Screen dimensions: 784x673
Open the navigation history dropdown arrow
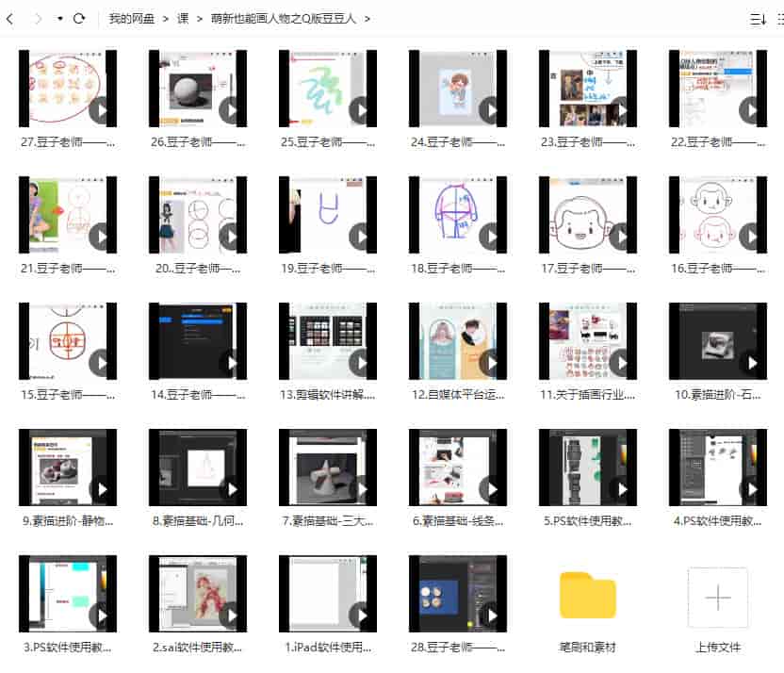pos(60,18)
